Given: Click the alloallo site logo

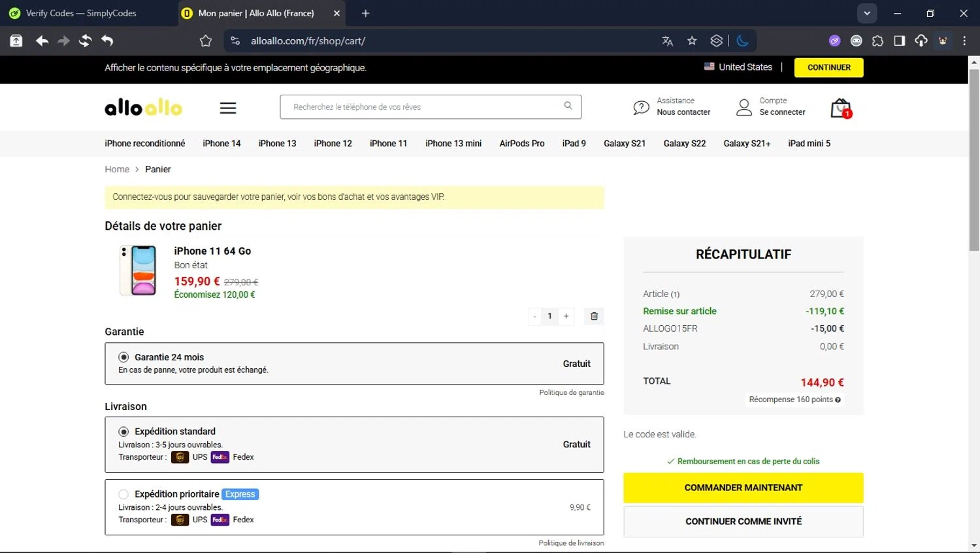Looking at the screenshot, I should coord(143,107).
